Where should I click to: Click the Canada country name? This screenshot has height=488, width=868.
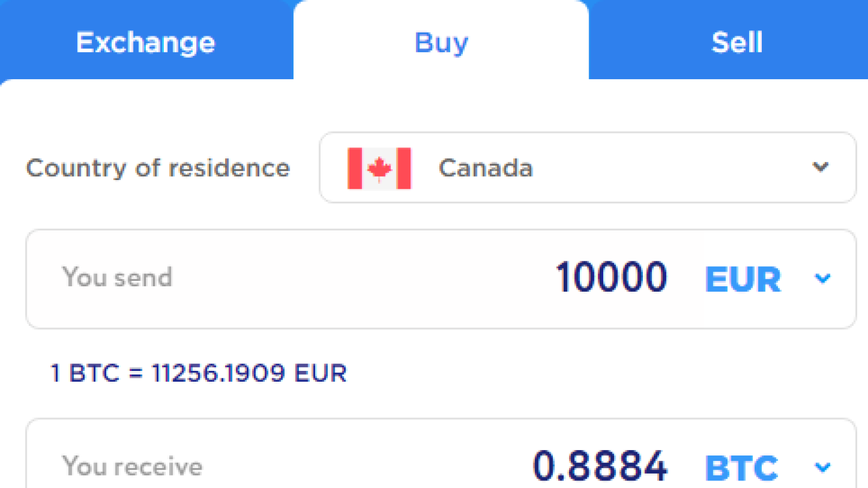(x=486, y=168)
